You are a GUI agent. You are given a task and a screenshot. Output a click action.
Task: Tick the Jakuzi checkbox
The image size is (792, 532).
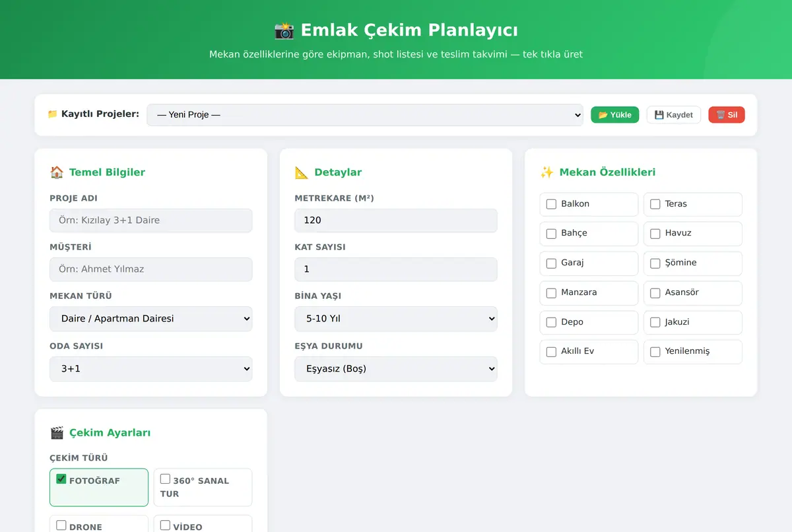point(655,323)
